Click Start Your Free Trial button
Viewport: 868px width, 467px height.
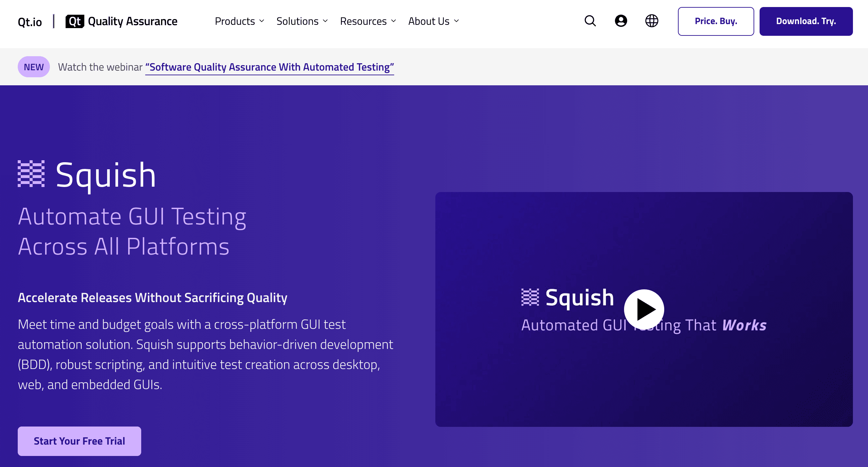(80, 441)
